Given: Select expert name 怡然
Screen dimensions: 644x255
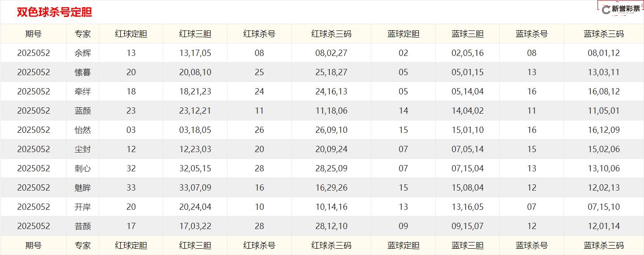Looking at the screenshot, I should click(83, 130).
